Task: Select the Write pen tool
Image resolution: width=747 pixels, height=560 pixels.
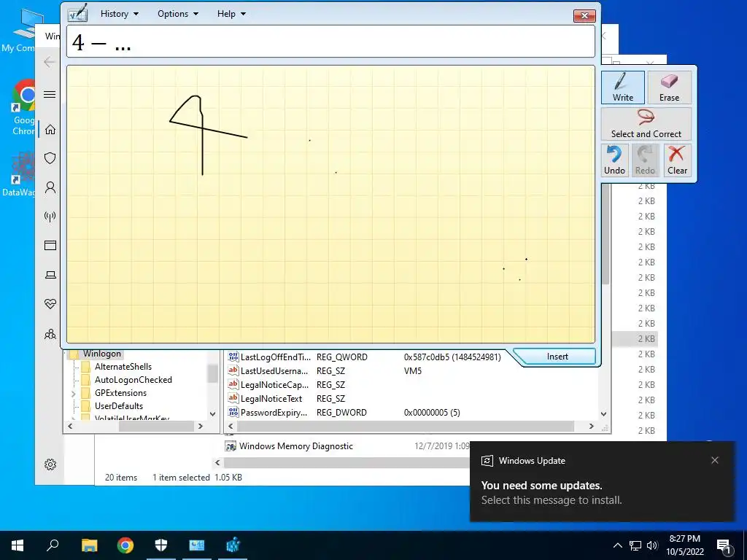Action: click(x=623, y=87)
